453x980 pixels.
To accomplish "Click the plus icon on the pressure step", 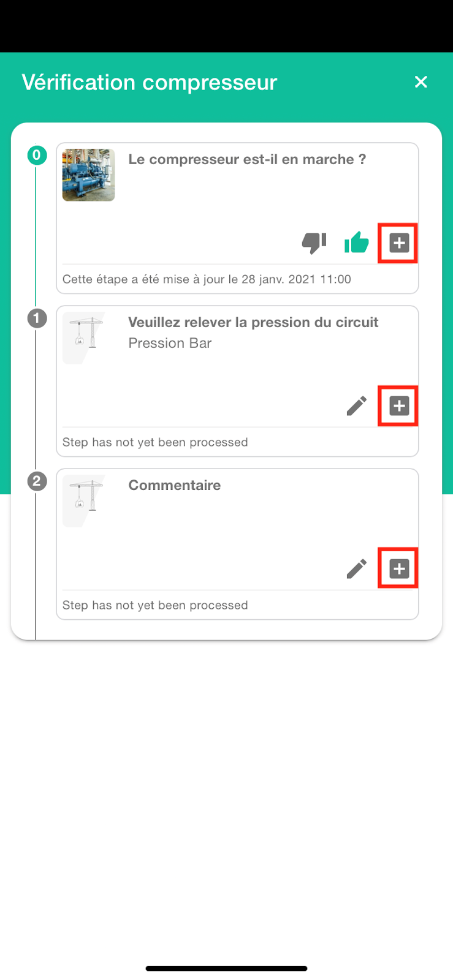I will 398,405.
